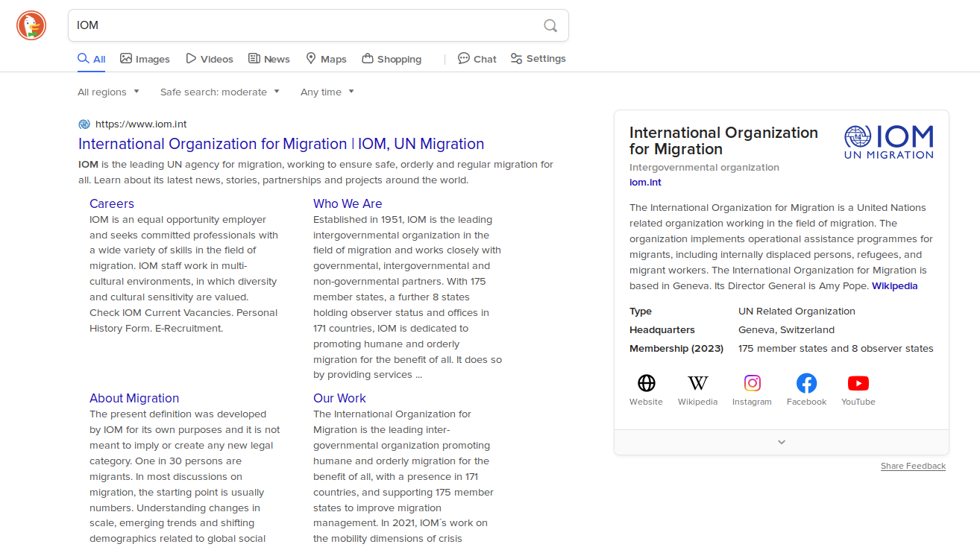
Task: Open the Shopping tab
Action: click(x=392, y=59)
